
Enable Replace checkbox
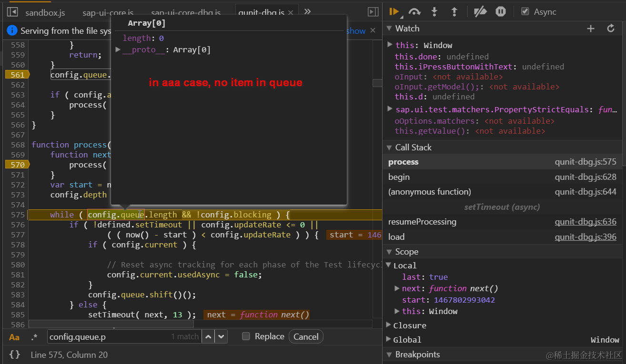246,336
